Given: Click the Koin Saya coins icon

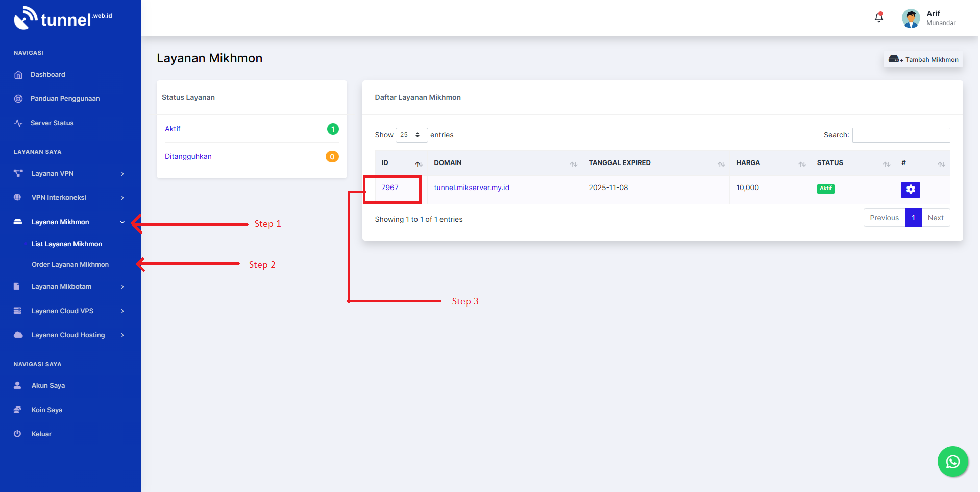Looking at the screenshot, I should click(17, 410).
